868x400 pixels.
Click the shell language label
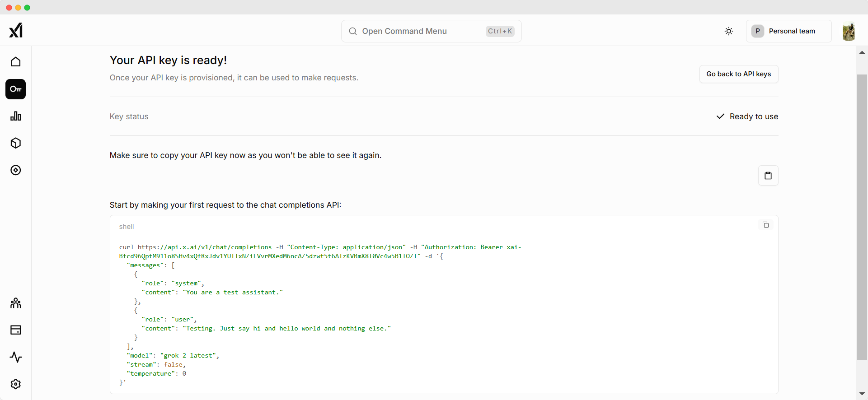click(x=127, y=227)
